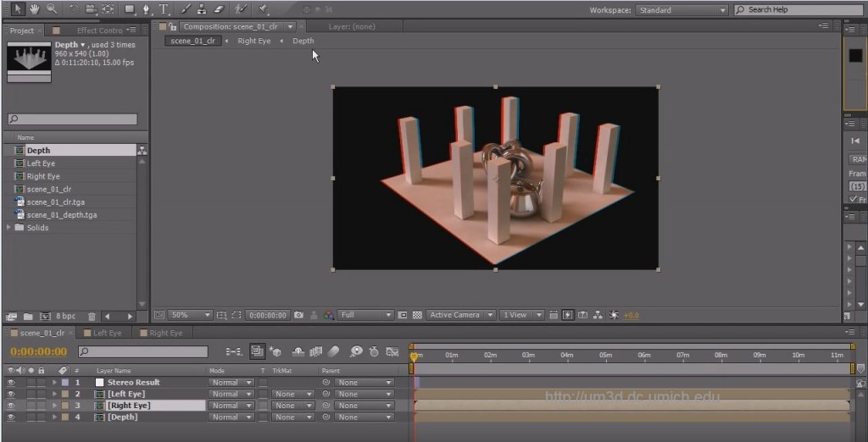Screen dimensions: 868x442
Task: Switch to the Effect Controls tab
Action: click(99, 30)
